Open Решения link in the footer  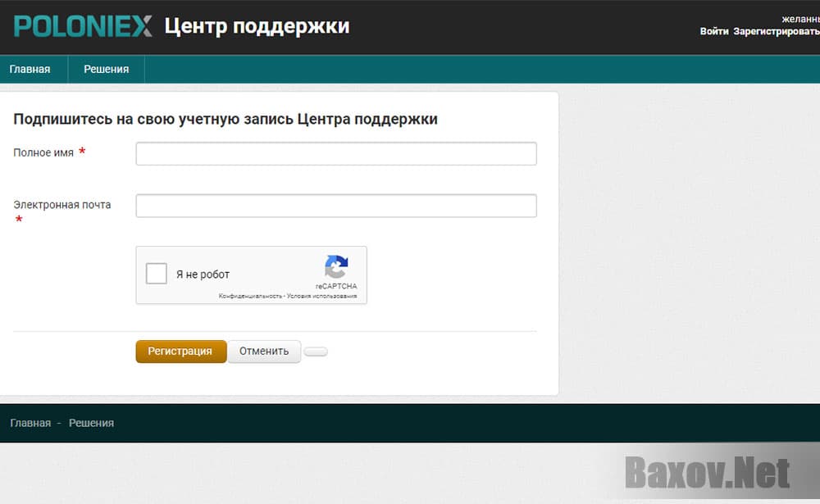pyautogui.click(x=92, y=423)
